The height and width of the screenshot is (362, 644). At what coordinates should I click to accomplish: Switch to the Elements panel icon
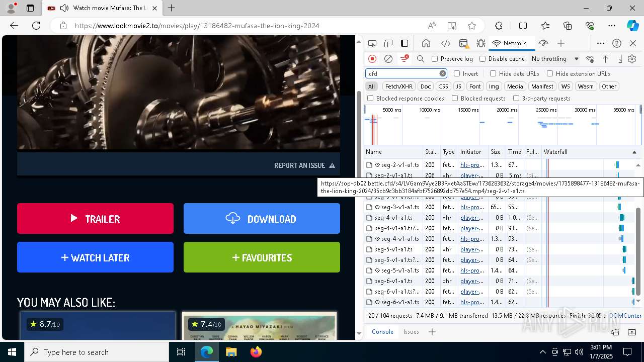[x=445, y=43]
